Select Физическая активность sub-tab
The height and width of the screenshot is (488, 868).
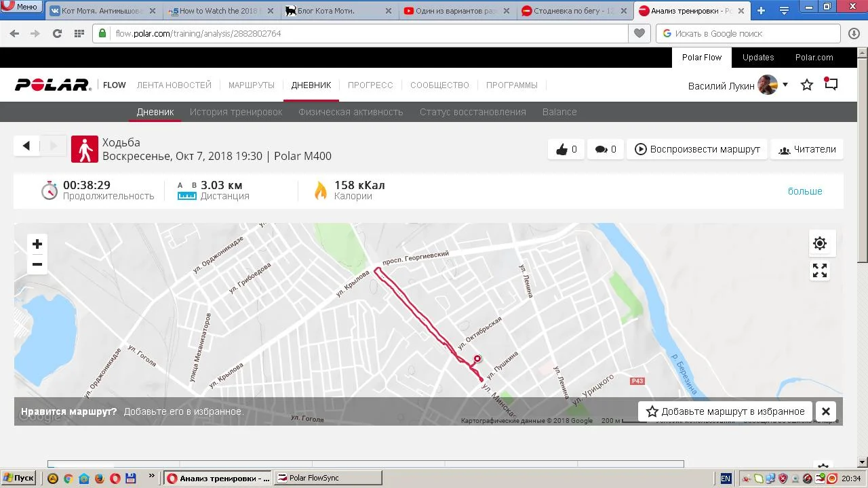(351, 112)
